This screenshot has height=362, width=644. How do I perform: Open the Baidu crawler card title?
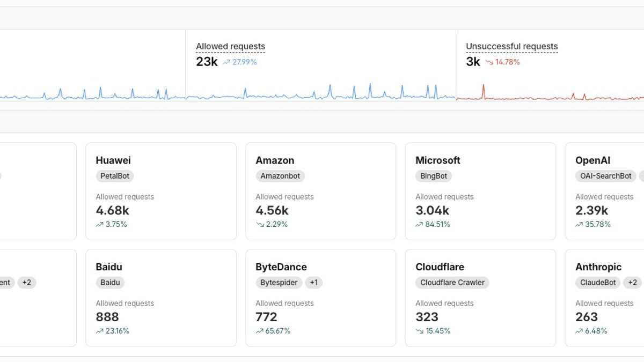[109, 267]
